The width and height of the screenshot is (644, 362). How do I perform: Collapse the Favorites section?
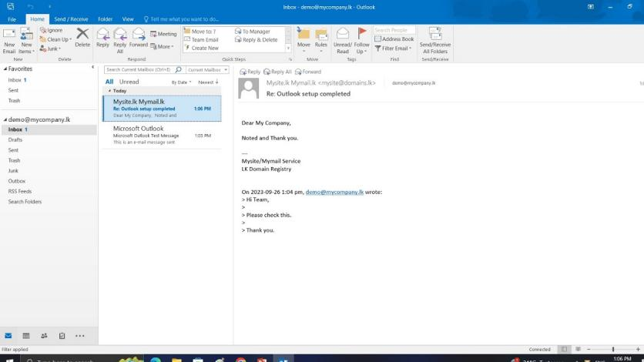click(5, 69)
